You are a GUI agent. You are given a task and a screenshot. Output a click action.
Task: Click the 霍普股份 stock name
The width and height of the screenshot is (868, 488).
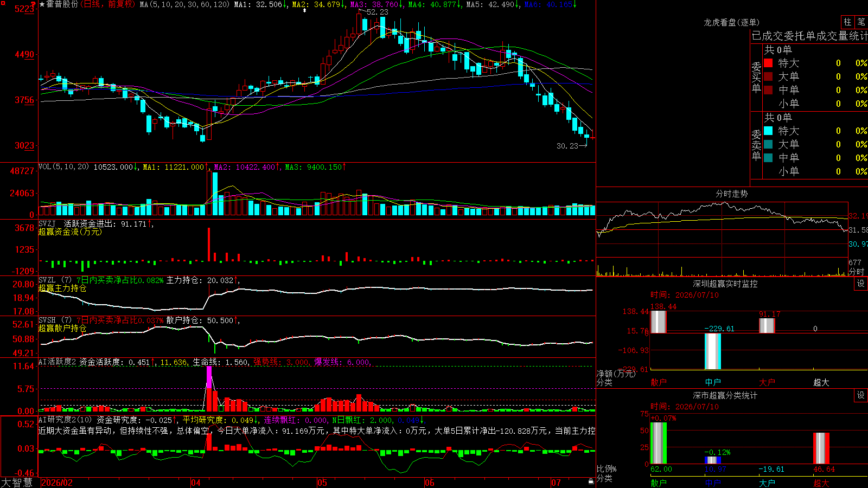62,4
